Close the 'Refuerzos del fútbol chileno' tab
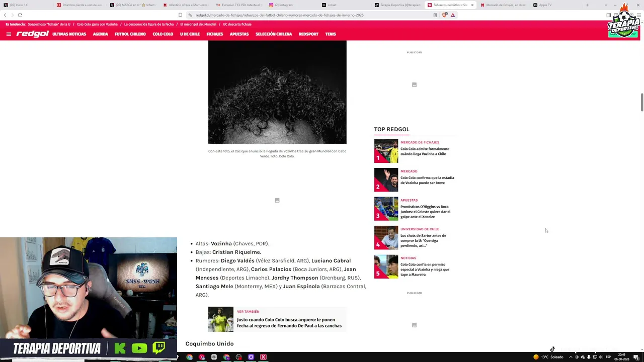This screenshot has height=362, width=644. click(472, 5)
